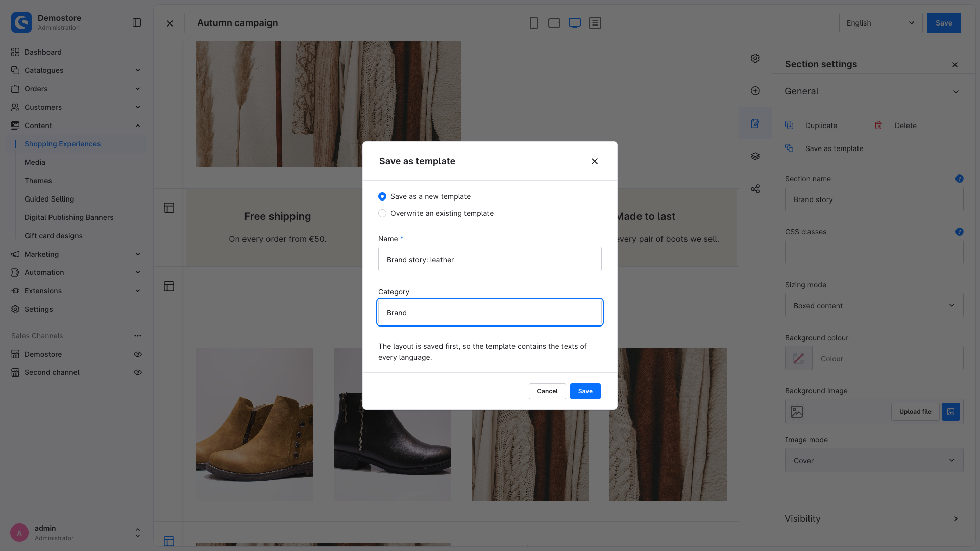Viewport: 980px width, 551px height.
Task: Select Overwrite an existing template radio
Action: [x=382, y=213]
